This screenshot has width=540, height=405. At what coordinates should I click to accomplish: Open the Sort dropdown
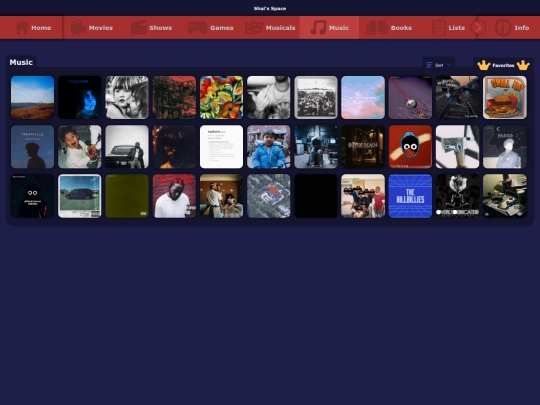[438, 65]
